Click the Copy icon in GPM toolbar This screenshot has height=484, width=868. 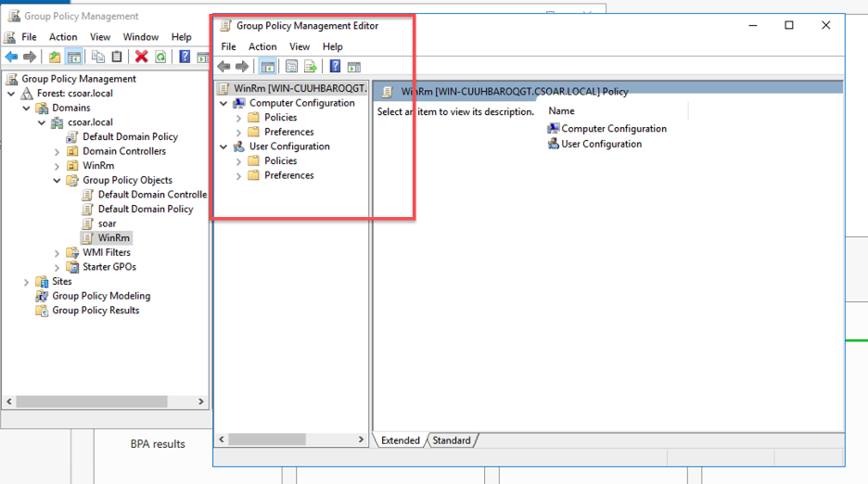[97, 57]
